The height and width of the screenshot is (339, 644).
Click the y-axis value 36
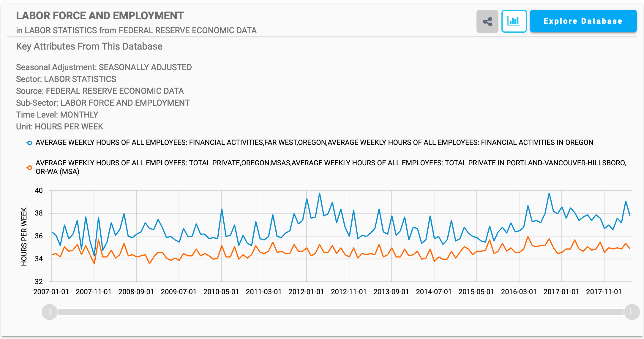point(39,236)
